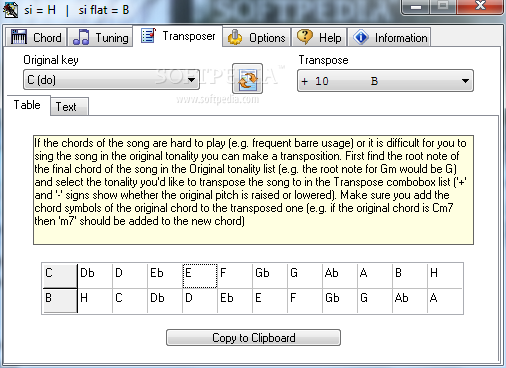Select top-row cell Eb
Viewport: 506px width, 368px height.
(x=165, y=276)
